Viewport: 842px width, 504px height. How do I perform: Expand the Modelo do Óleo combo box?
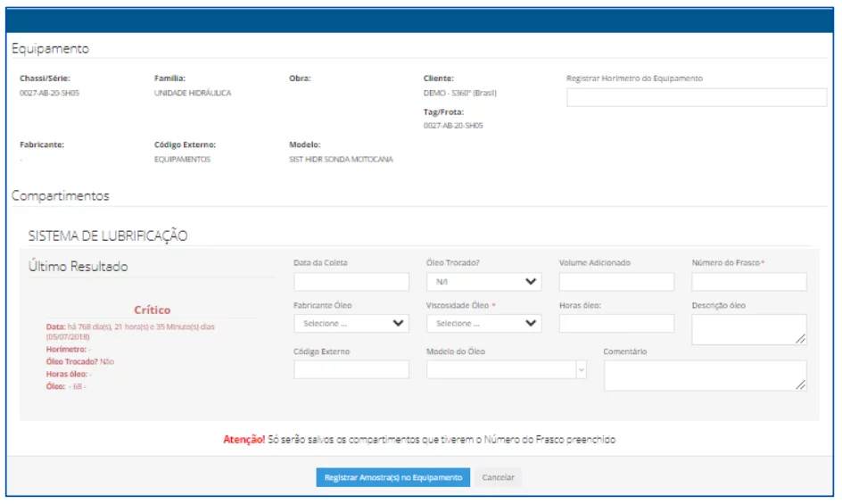[x=506, y=369]
